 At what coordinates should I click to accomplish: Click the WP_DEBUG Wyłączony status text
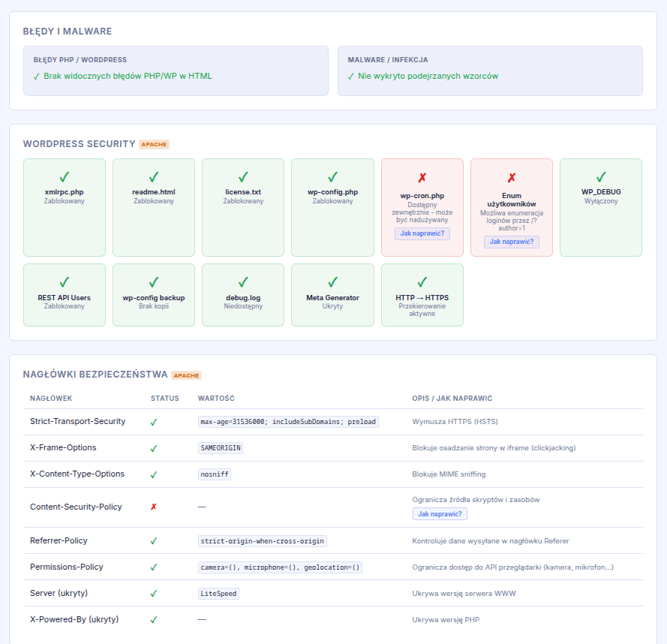click(x=601, y=201)
